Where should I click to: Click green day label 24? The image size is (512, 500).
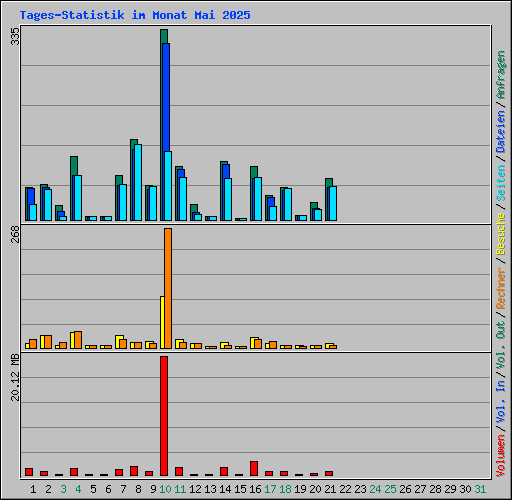click(x=375, y=489)
